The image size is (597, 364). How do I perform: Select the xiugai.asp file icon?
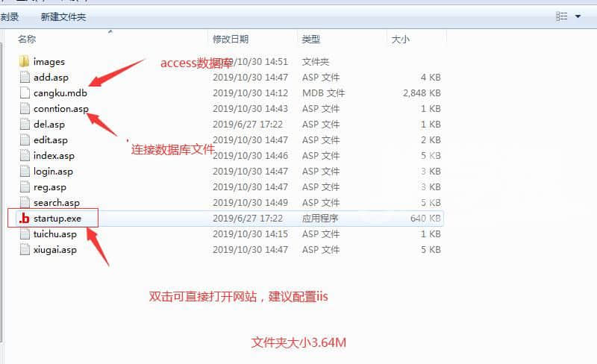click(x=24, y=250)
